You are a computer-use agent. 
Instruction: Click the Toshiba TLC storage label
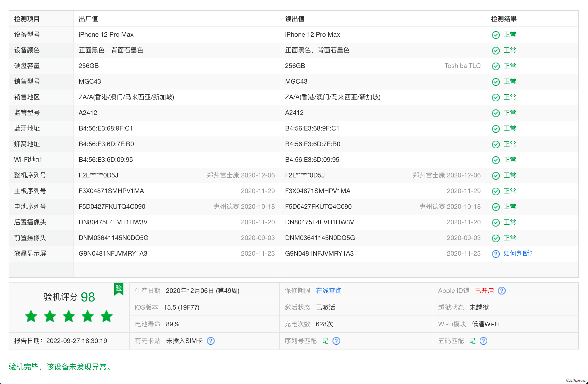coord(462,66)
